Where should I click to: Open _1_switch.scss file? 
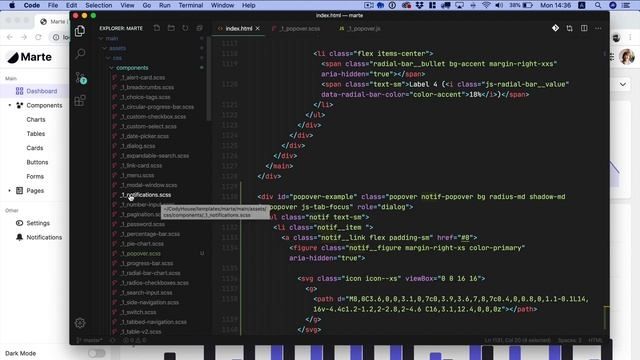[x=138, y=312]
